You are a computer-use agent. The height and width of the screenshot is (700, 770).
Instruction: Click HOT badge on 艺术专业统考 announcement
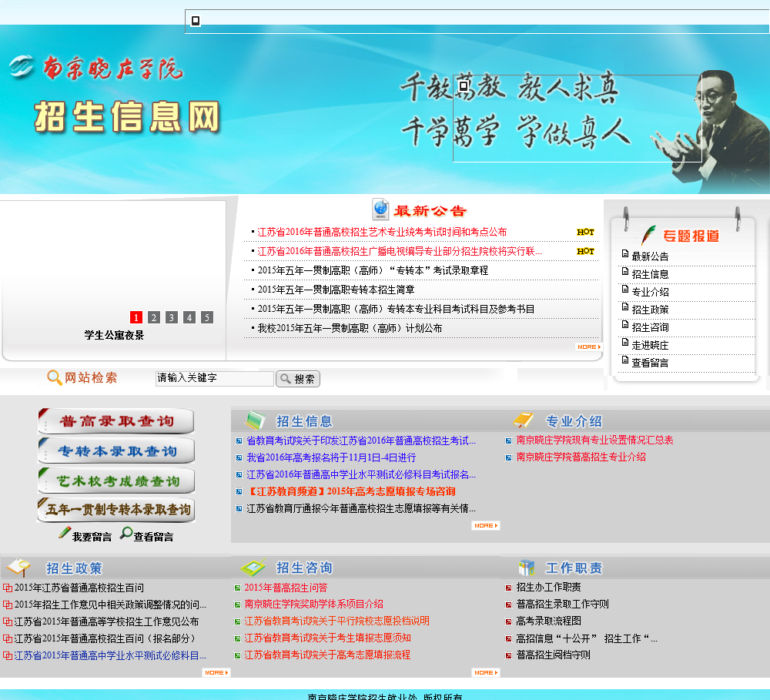point(585,232)
